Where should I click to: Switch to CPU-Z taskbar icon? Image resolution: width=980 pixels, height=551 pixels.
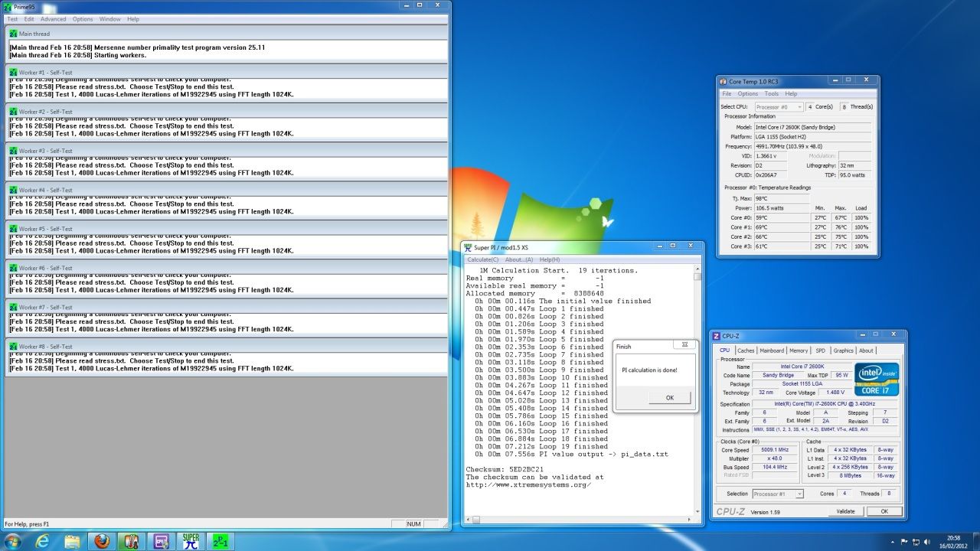click(x=162, y=541)
